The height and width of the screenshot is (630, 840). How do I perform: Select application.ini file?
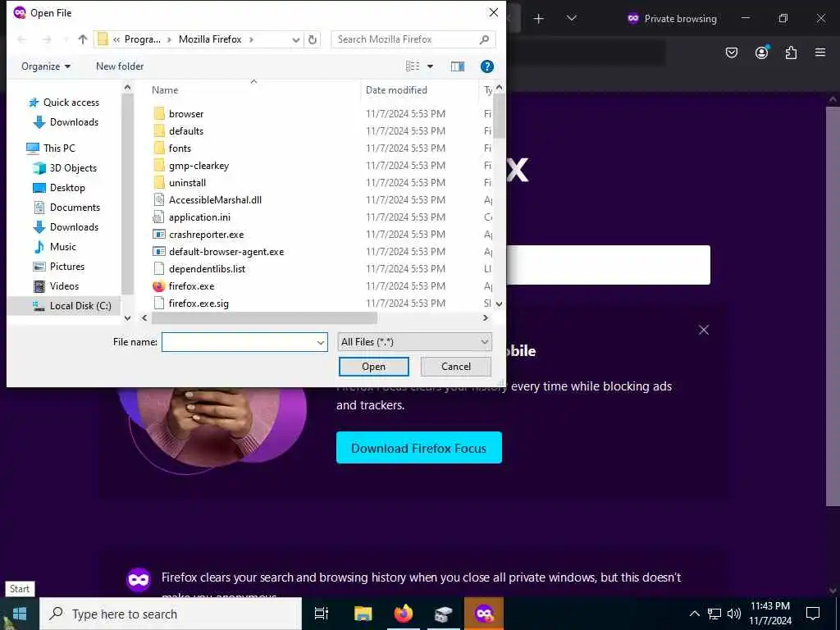[199, 217]
